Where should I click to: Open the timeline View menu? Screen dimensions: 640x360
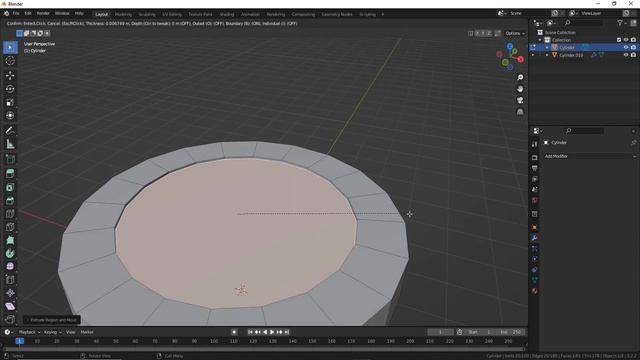[x=71, y=332]
